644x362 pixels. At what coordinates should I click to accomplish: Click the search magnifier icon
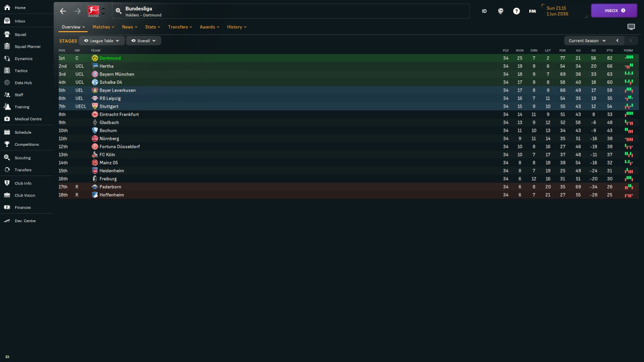tap(118, 11)
